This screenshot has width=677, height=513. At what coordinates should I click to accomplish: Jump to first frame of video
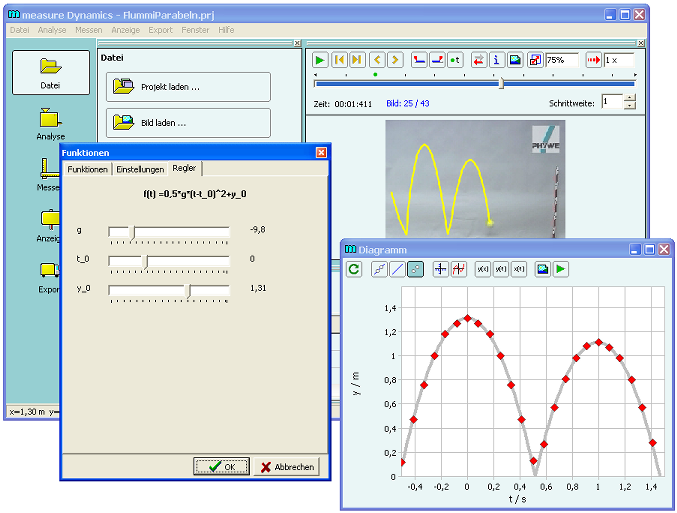pos(339,60)
